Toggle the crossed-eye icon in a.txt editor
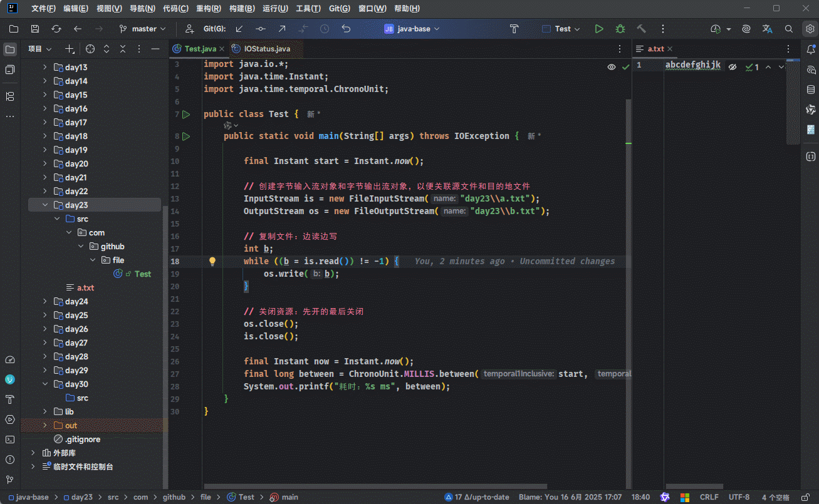Image resolution: width=819 pixels, height=504 pixels. 732,67
